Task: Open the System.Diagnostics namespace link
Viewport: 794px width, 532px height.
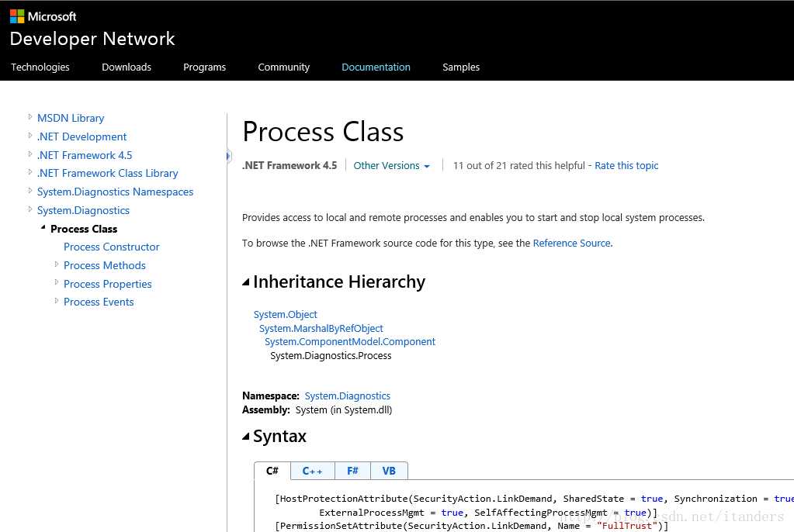Action: [x=348, y=396]
